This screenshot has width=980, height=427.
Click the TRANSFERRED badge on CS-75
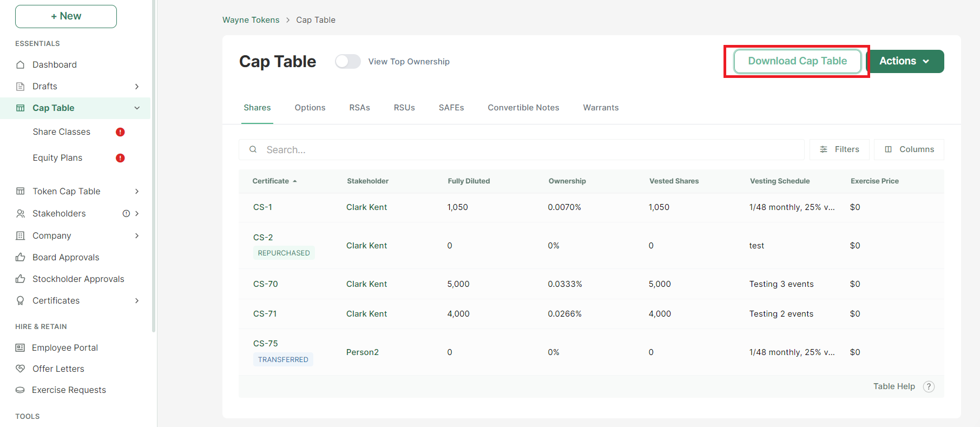(x=283, y=359)
